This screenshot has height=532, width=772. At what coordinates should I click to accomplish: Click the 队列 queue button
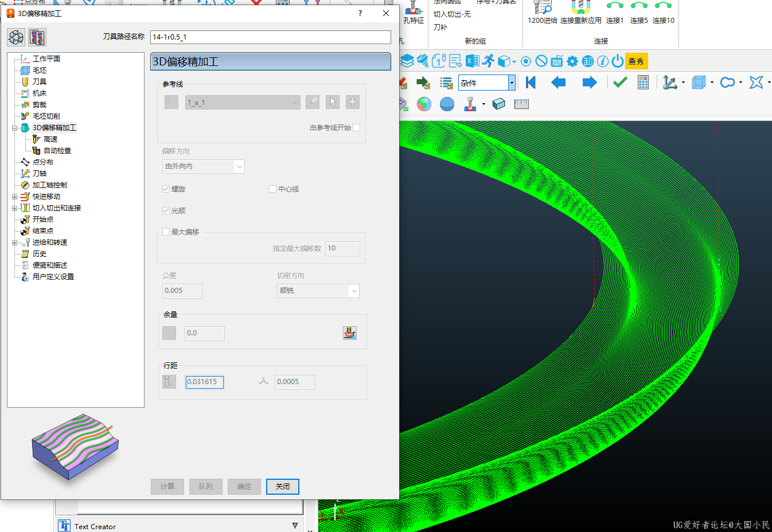coord(206,487)
